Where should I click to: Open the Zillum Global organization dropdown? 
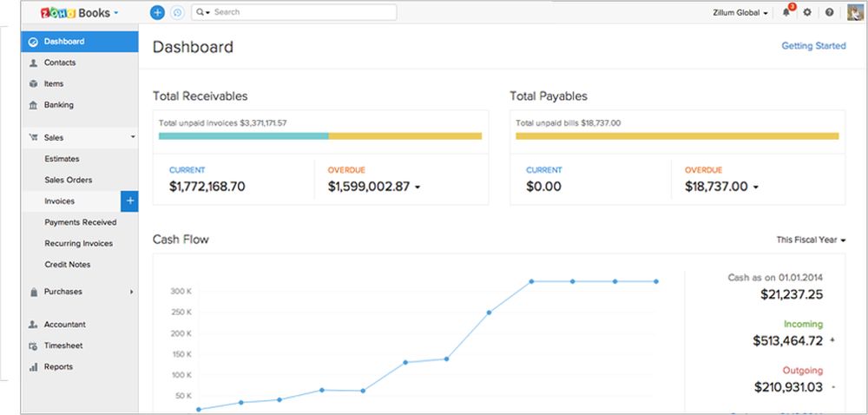pos(740,13)
